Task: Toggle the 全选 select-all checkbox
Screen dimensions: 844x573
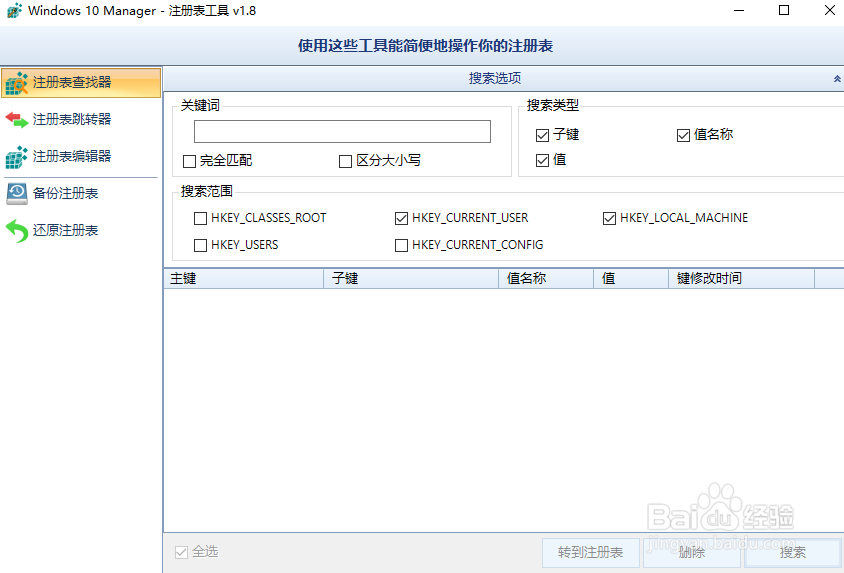Action: (181, 552)
